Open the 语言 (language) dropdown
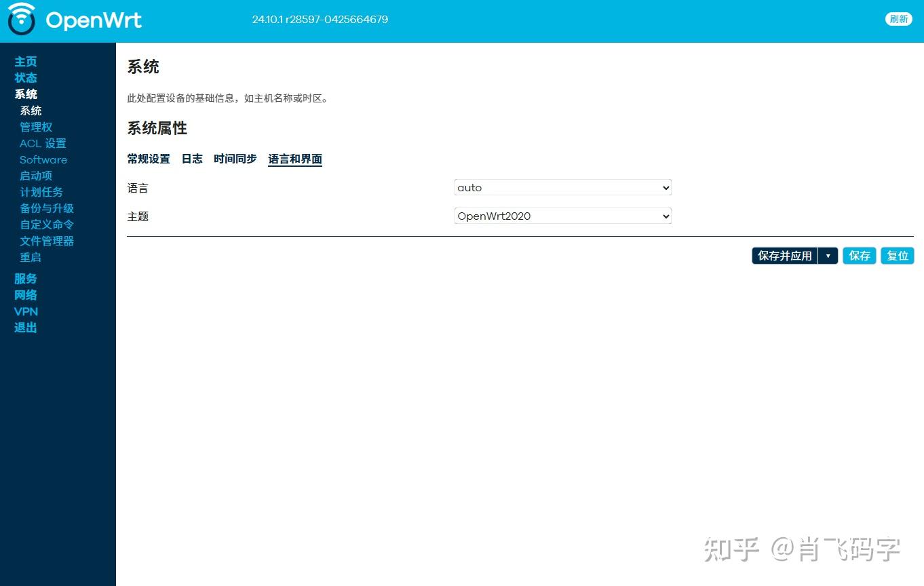 [562, 187]
